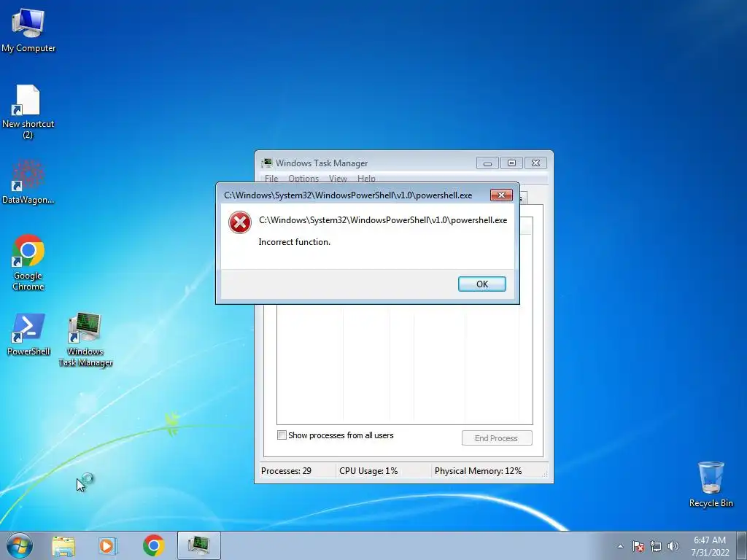Select the Recycle Bin icon
The width and height of the screenshot is (747, 560).
pyautogui.click(x=711, y=483)
